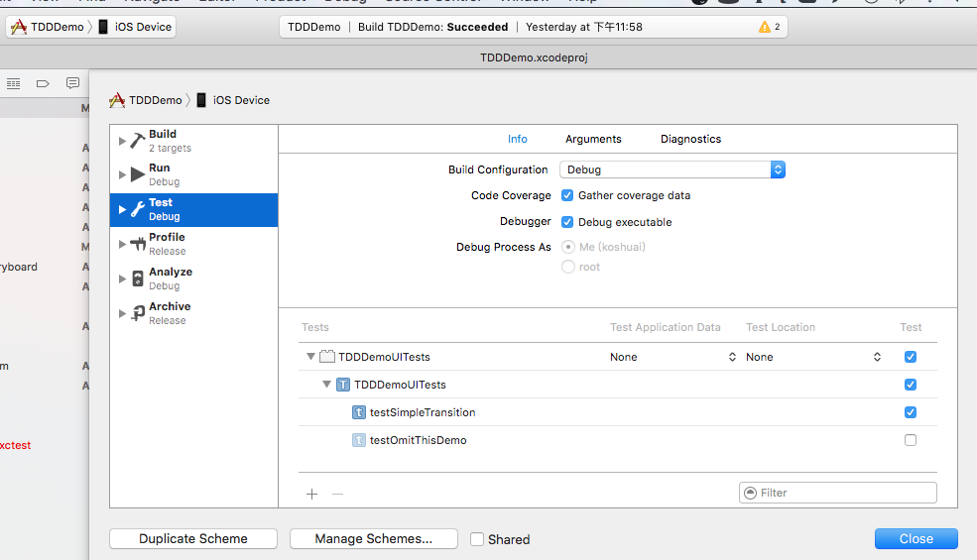Select the Run play icon
The height and width of the screenshot is (560, 977).
[138, 174]
